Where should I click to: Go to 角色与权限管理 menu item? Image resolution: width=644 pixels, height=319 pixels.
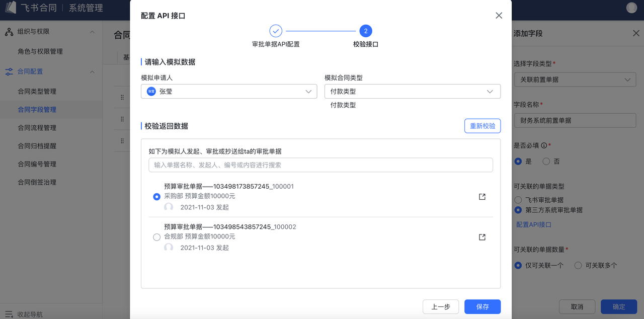coord(40,51)
